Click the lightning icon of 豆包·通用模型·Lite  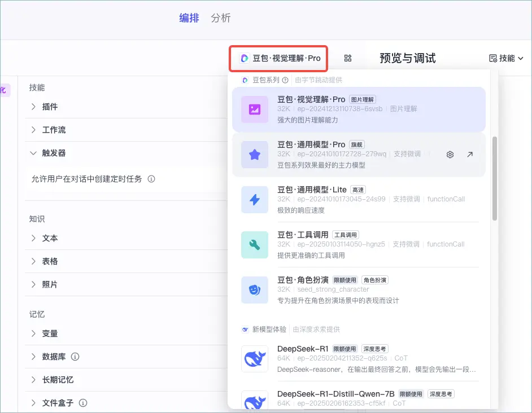(255, 200)
